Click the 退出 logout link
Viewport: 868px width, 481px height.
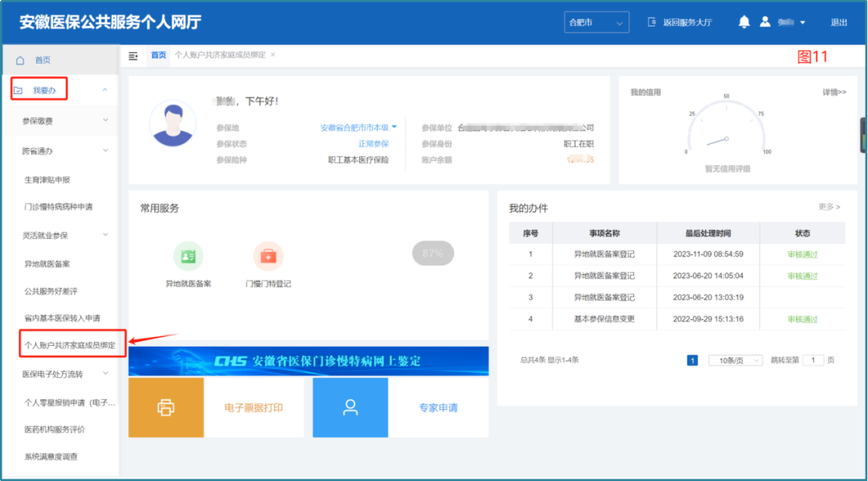point(838,23)
